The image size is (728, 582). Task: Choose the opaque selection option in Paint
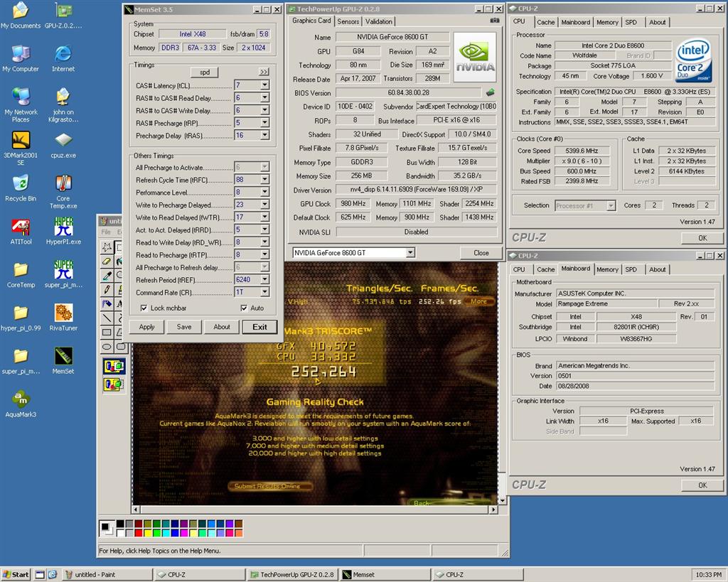click(114, 366)
